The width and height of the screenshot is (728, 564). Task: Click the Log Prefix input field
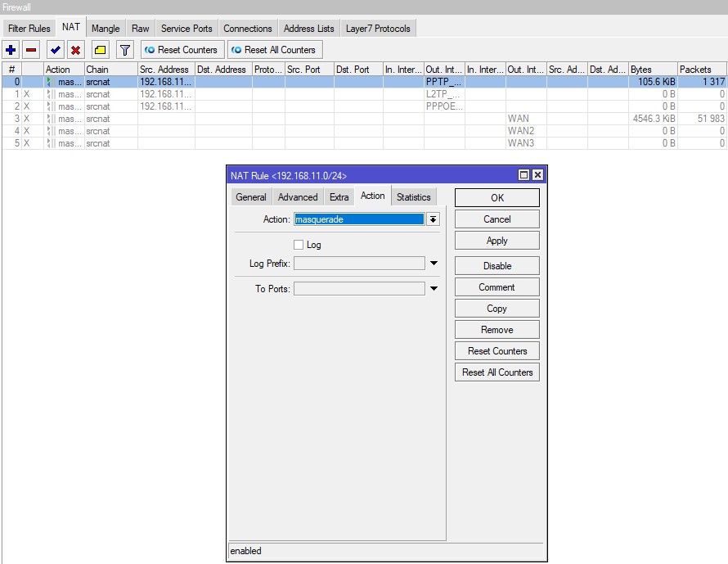coord(359,264)
